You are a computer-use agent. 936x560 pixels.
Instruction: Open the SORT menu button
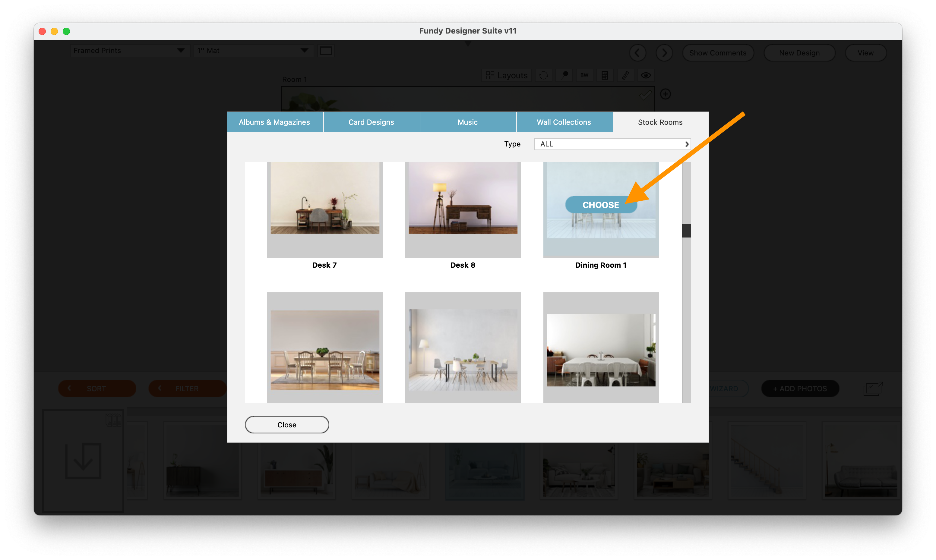click(97, 389)
